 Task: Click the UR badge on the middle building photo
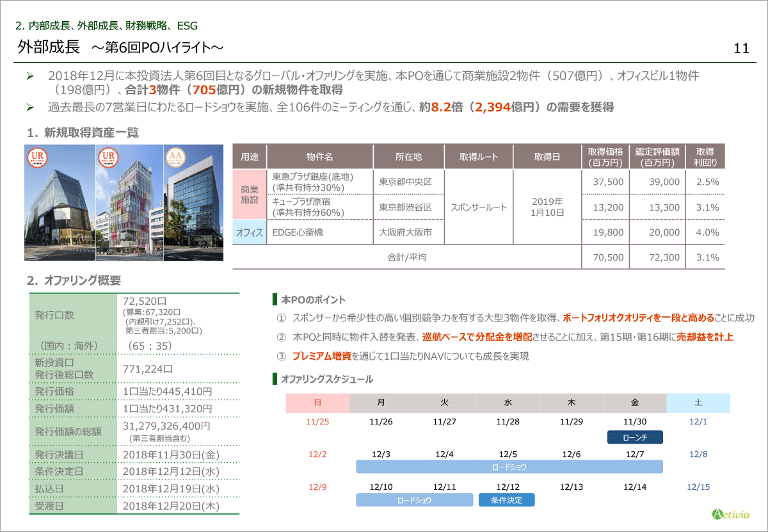(108, 157)
